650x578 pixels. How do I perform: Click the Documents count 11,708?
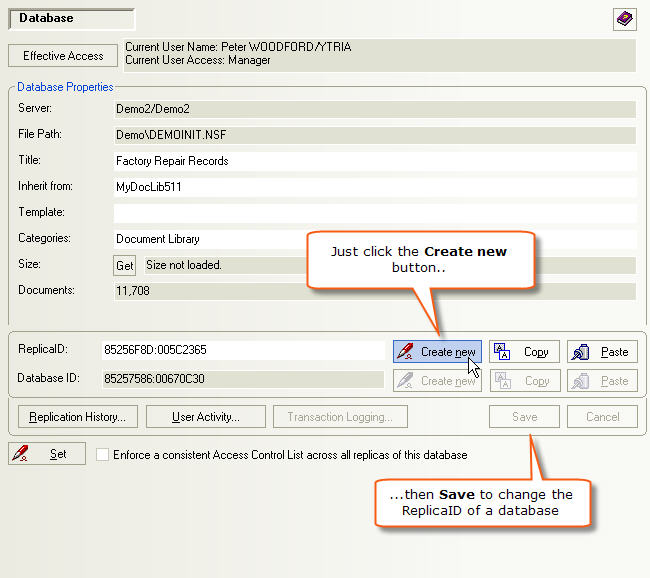point(375,291)
